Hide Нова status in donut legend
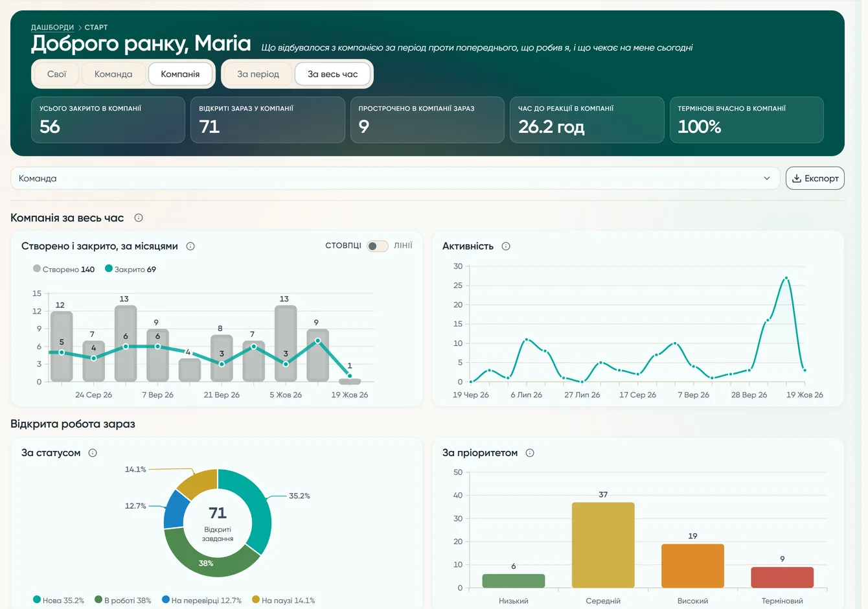 pyautogui.click(x=59, y=601)
